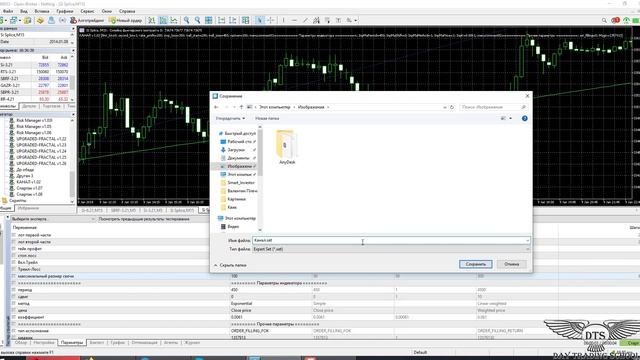
Task: Select the candlestick chart icon
Action: coord(163,20)
